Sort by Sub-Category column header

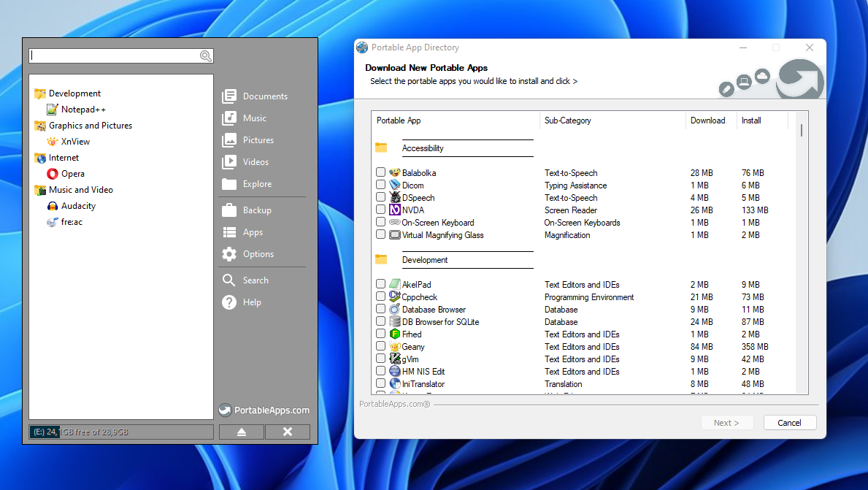pyautogui.click(x=567, y=120)
